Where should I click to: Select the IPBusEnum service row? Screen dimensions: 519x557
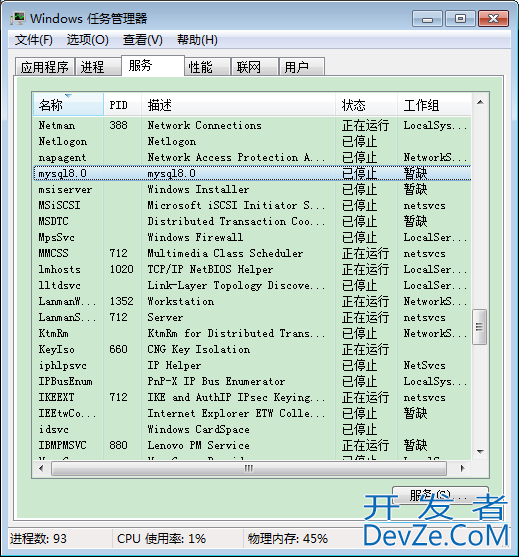[252, 381]
